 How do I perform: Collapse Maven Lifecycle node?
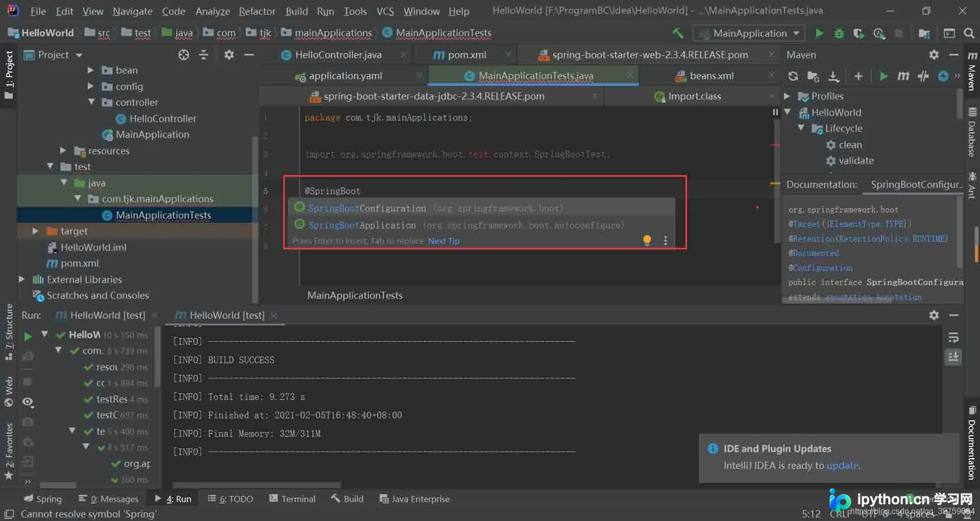(801, 128)
